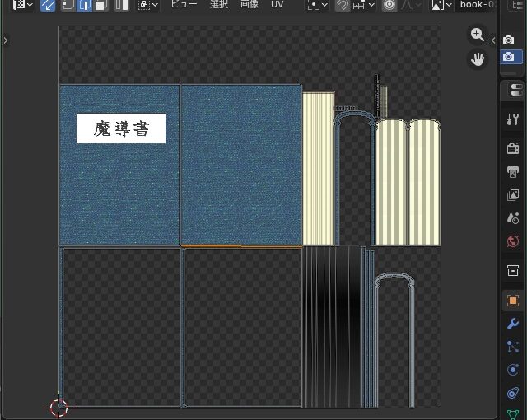
Task: Open sticky selection mode dropdown
Action: [148, 5]
